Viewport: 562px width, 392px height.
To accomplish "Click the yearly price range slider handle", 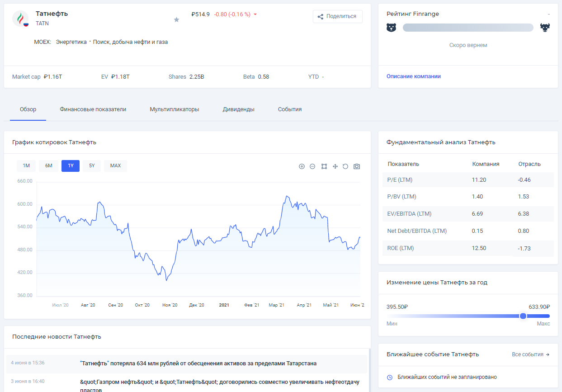I will (523, 316).
